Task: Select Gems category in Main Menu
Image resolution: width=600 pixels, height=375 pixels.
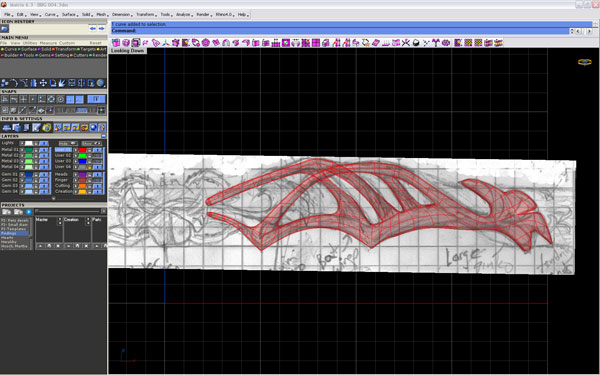Action: tap(44, 55)
